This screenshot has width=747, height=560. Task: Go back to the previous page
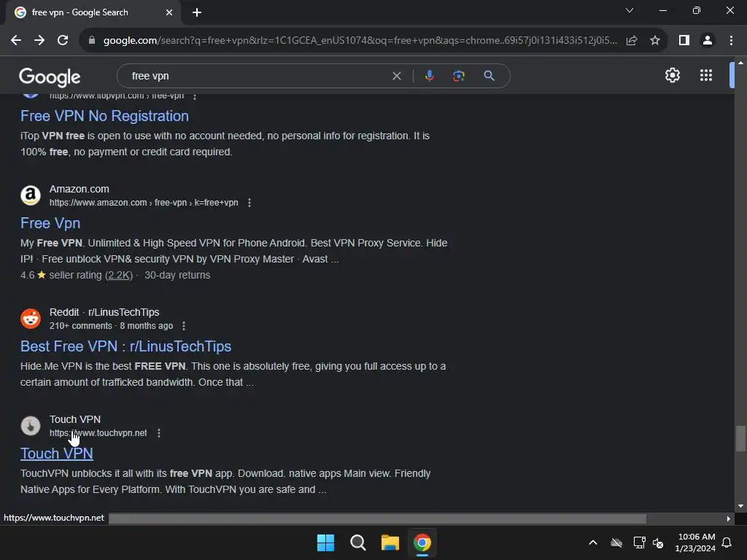[16, 41]
